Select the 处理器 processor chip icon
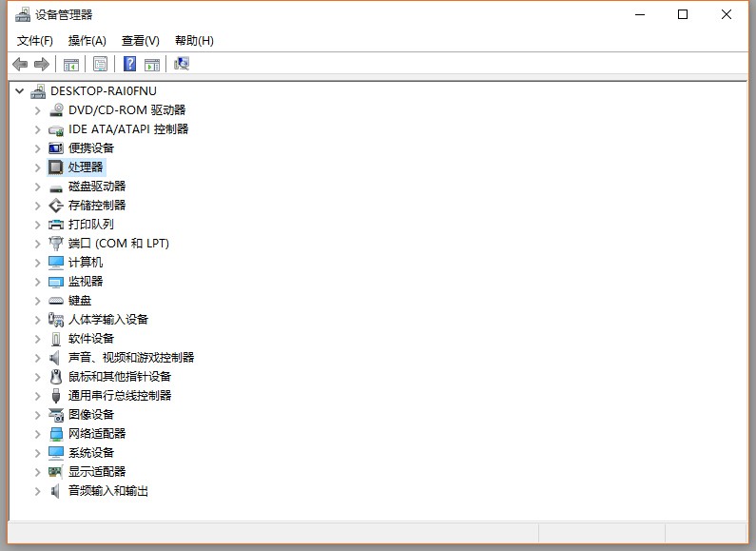 (56, 167)
